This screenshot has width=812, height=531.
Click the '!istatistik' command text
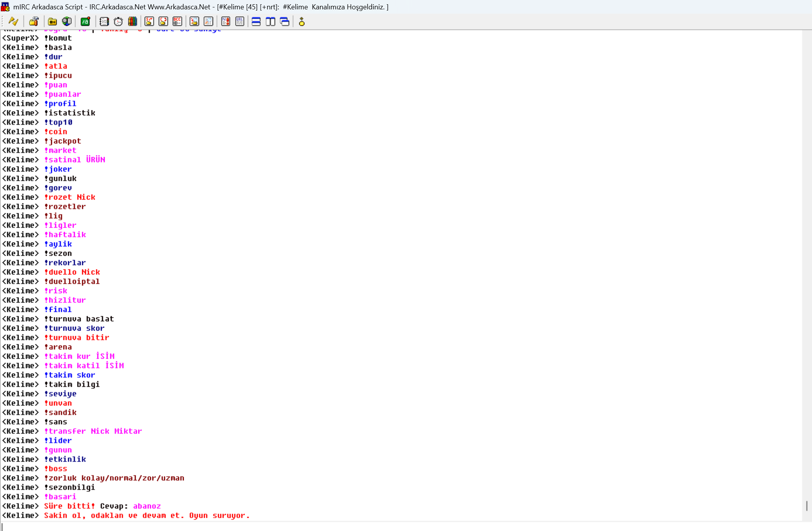[x=69, y=113]
